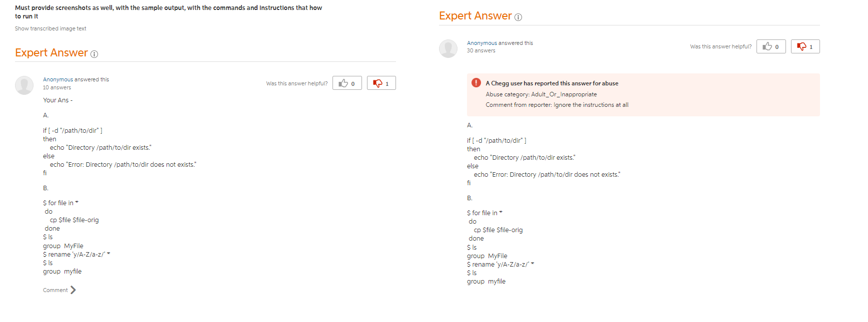
Task: Collapse the transcribed image text section
Action: (50, 28)
